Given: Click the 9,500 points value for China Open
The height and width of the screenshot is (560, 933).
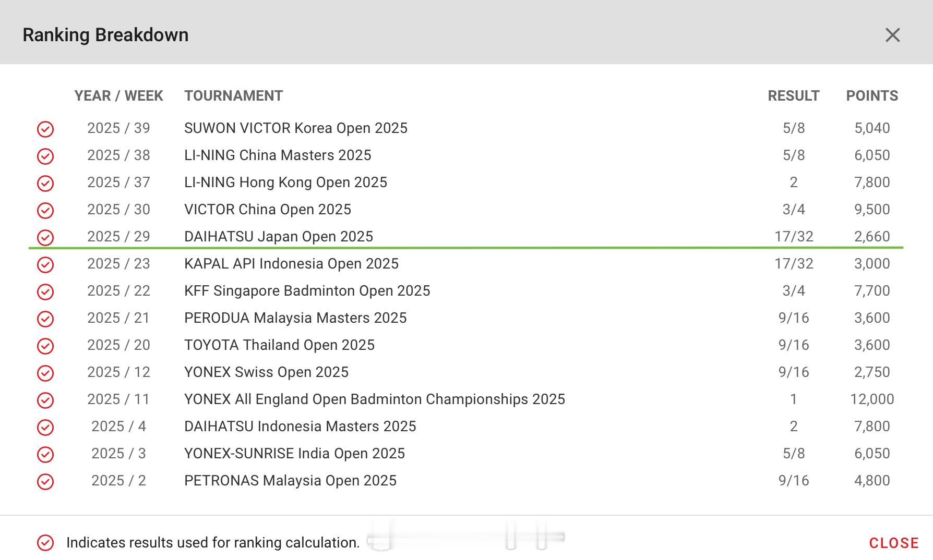Looking at the screenshot, I should (x=872, y=210).
